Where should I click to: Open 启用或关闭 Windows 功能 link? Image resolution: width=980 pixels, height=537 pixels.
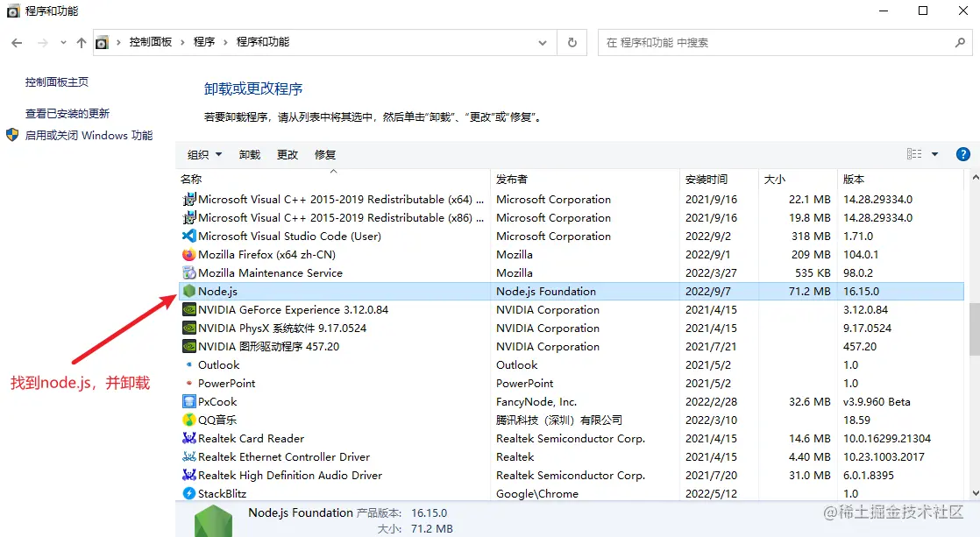(89, 136)
